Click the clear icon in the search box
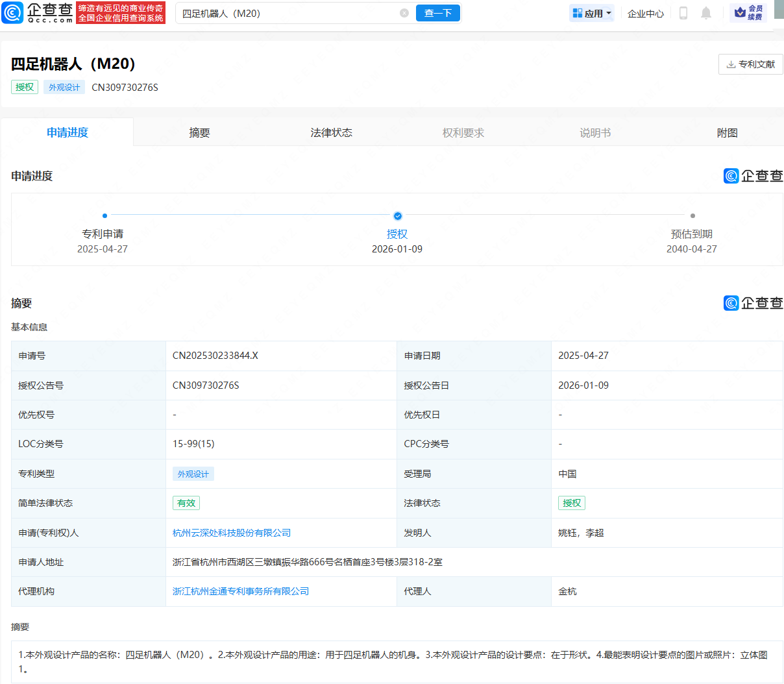 (x=405, y=13)
